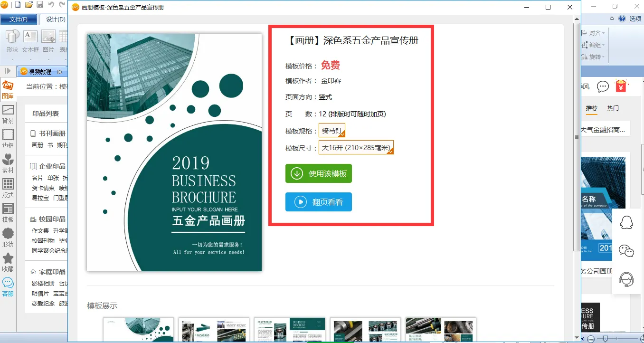Click the QQ penguin contact icon
This screenshot has height=343, width=644.
(x=627, y=222)
